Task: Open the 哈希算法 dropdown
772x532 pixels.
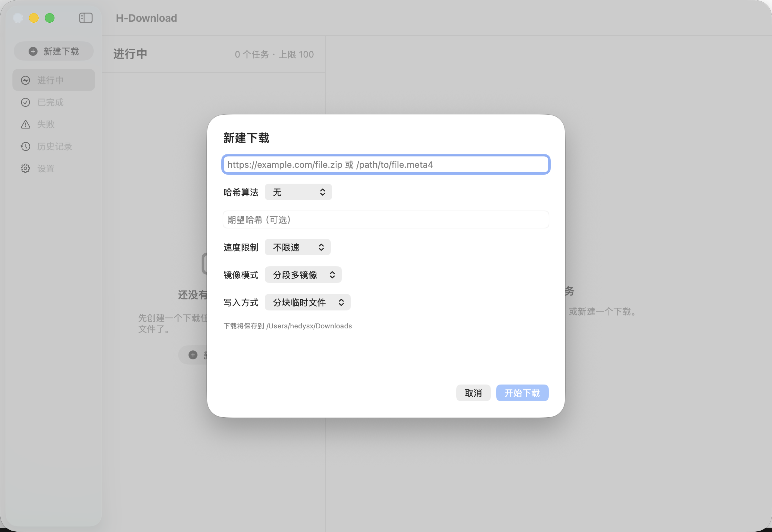Action: point(298,192)
